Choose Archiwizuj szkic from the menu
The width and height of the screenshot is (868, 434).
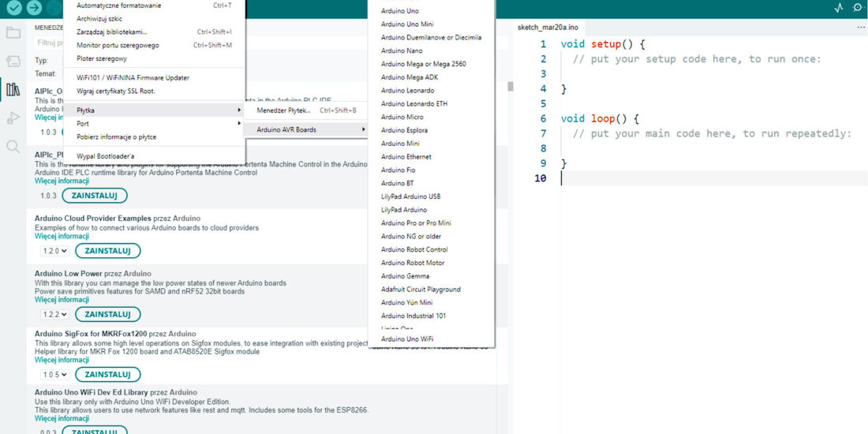pyautogui.click(x=154, y=19)
